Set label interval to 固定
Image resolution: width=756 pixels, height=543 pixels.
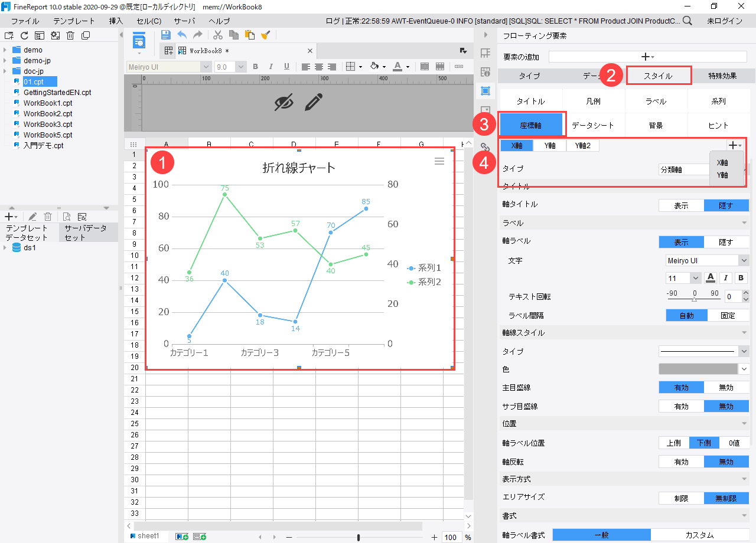728,315
